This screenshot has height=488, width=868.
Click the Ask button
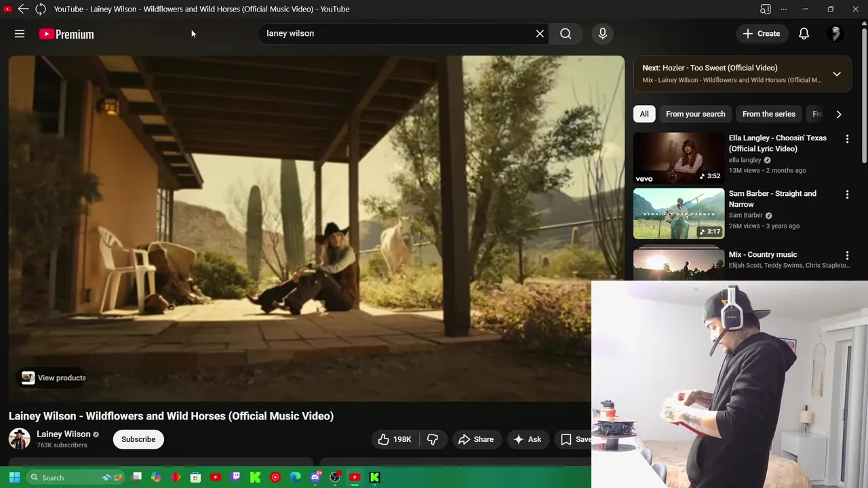tap(528, 439)
